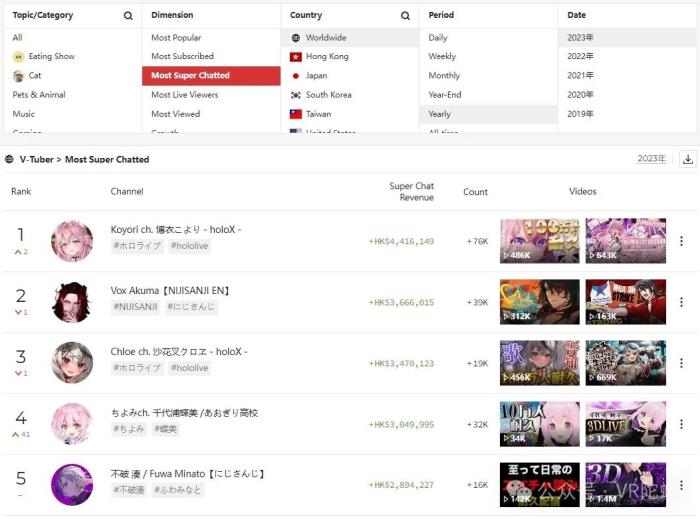Select Monthly period
The image size is (700, 519).
click(x=444, y=75)
